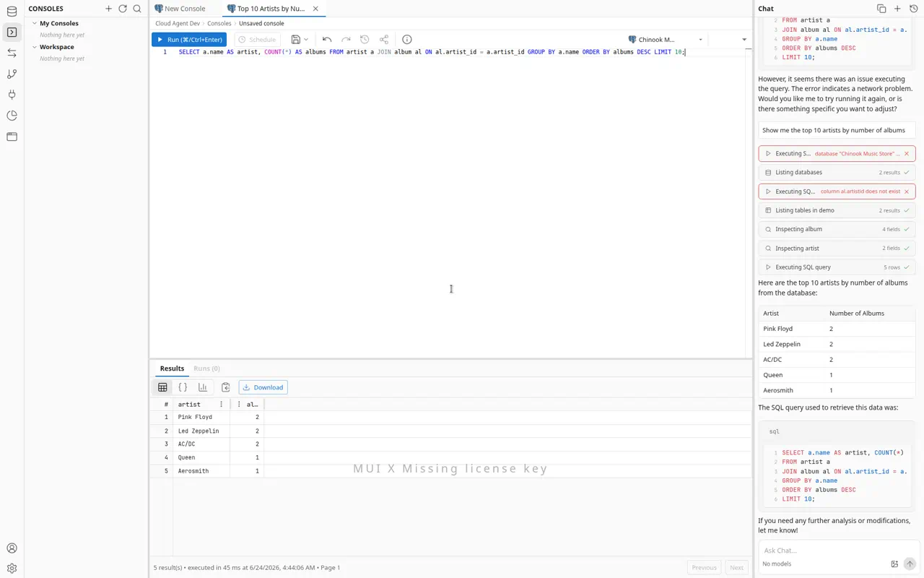
Task: Attach image icon in chat input
Action: 894,564
